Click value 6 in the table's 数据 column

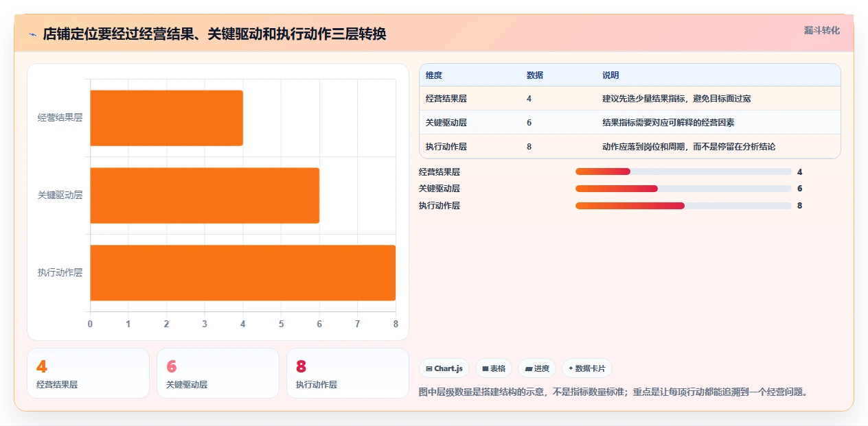[x=529, y=123]
